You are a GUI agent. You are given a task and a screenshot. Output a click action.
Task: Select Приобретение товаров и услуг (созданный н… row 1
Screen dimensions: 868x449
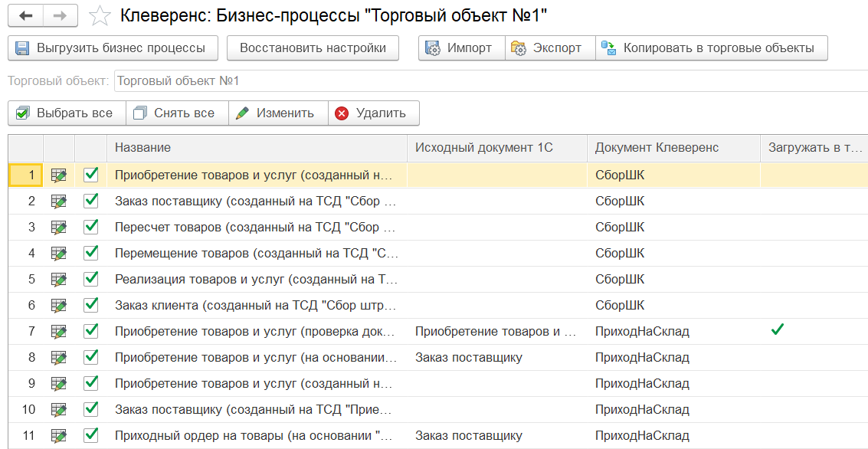point(257,175)
